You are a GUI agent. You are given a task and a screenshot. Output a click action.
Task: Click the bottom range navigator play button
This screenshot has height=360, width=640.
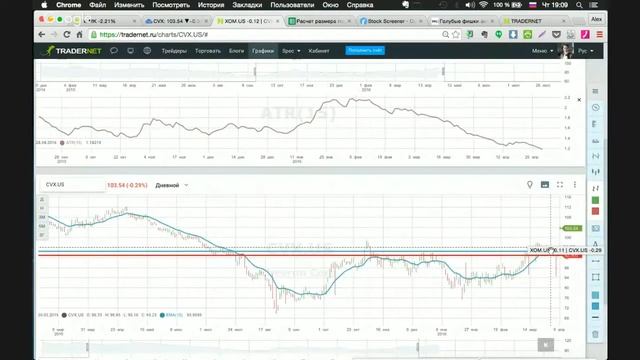546,344
